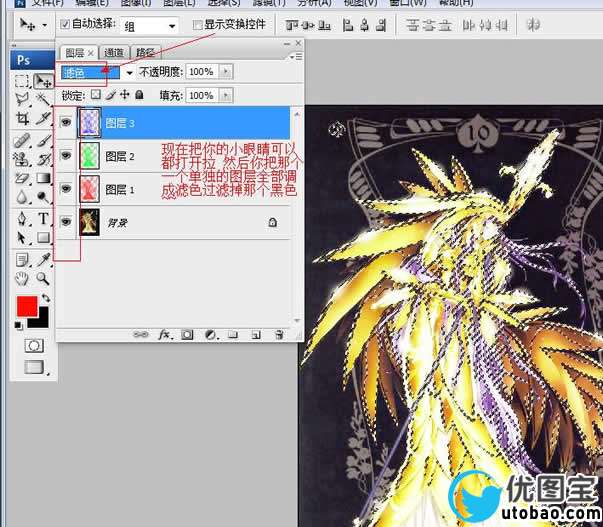603x527 pixels.
Task: Select the Slice tool
Action: pyautogui.click(x=43, y=118)
